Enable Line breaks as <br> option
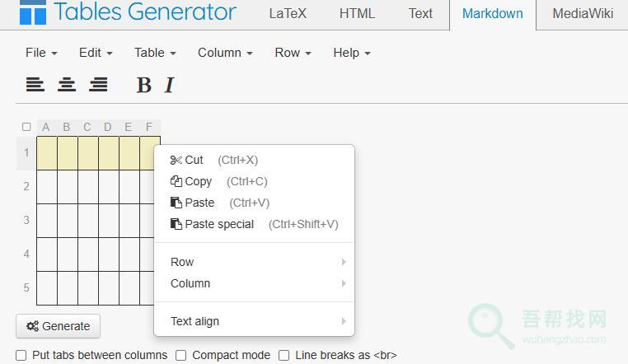628x364 pixels. (x=284, y=356)
